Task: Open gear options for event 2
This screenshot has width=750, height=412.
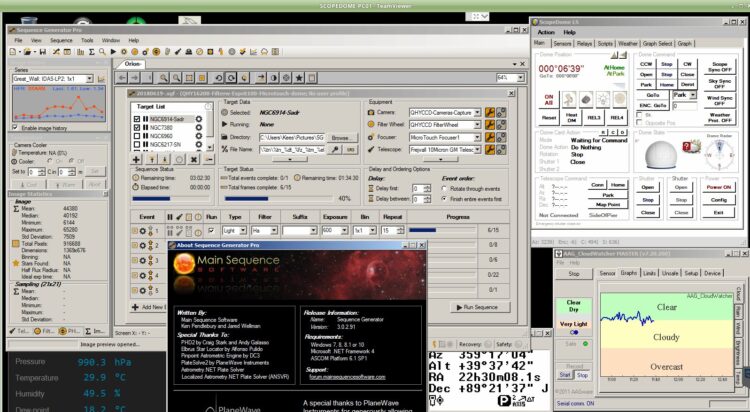Action: coord(143,245)
